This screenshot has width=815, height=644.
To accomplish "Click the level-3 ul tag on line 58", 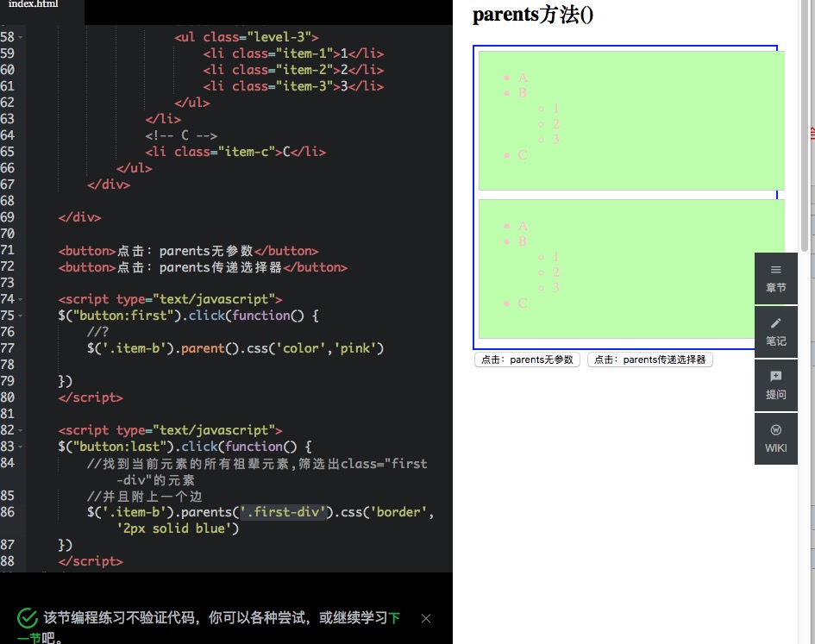I will coord(247,37).
